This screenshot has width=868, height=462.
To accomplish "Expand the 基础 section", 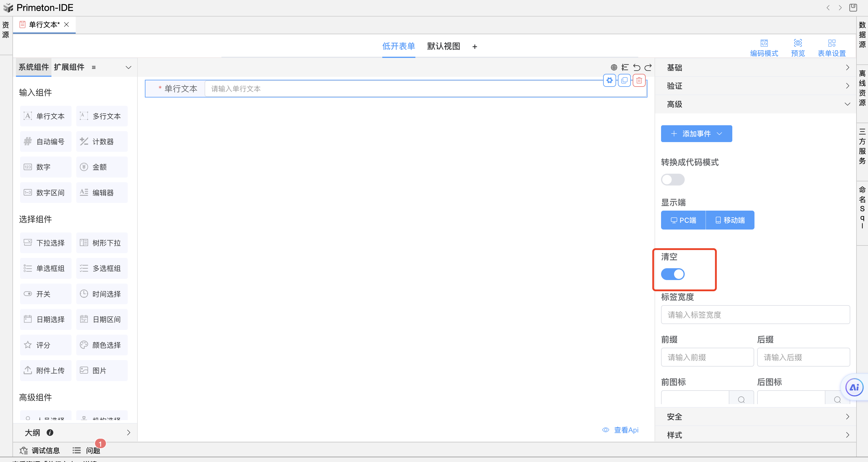I will point(755,68).
